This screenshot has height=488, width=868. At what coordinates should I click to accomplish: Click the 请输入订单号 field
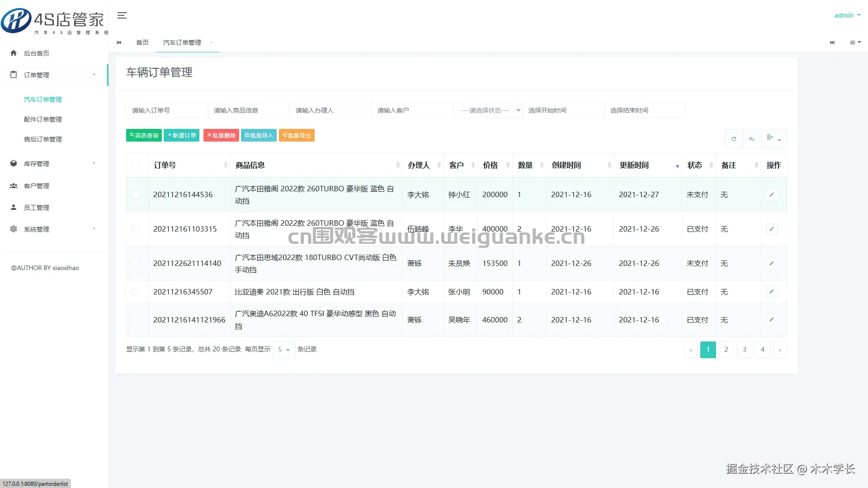coord(167,110)
